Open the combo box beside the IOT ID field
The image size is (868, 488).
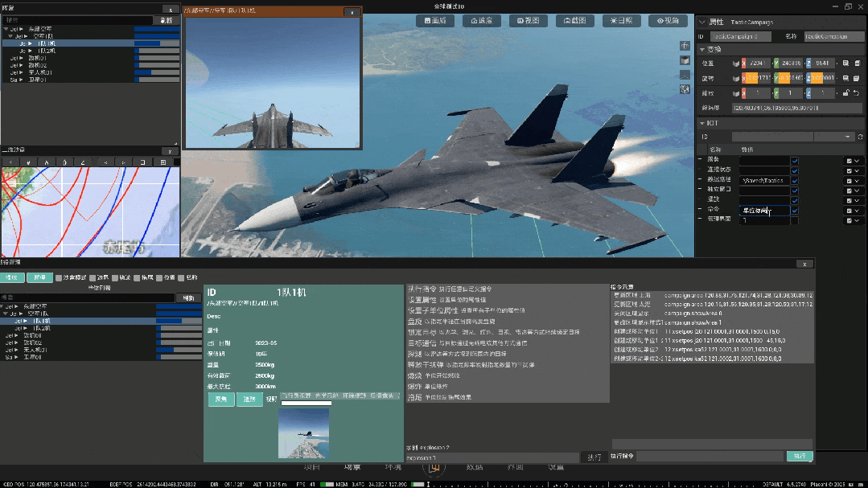833,137
